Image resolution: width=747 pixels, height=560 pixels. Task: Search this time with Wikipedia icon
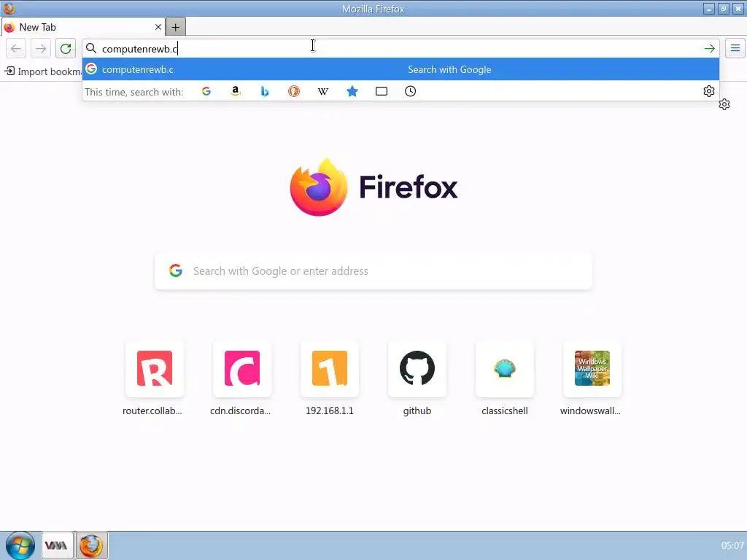(323, 91)
